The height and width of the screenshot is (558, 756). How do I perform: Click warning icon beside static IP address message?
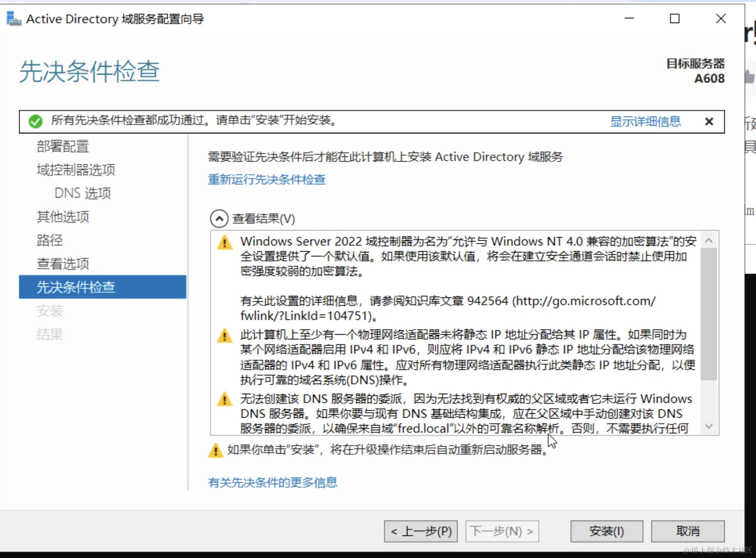tap(224, 335)
